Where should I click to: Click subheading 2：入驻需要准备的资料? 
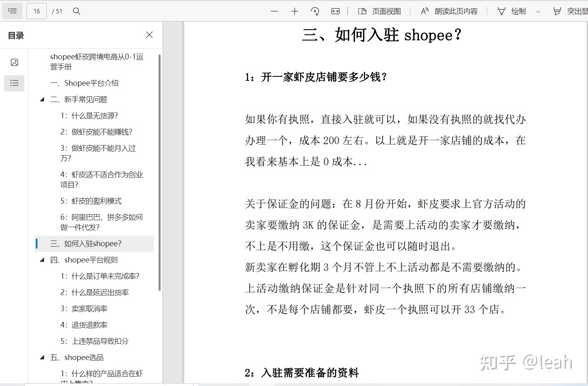(302, 373)
